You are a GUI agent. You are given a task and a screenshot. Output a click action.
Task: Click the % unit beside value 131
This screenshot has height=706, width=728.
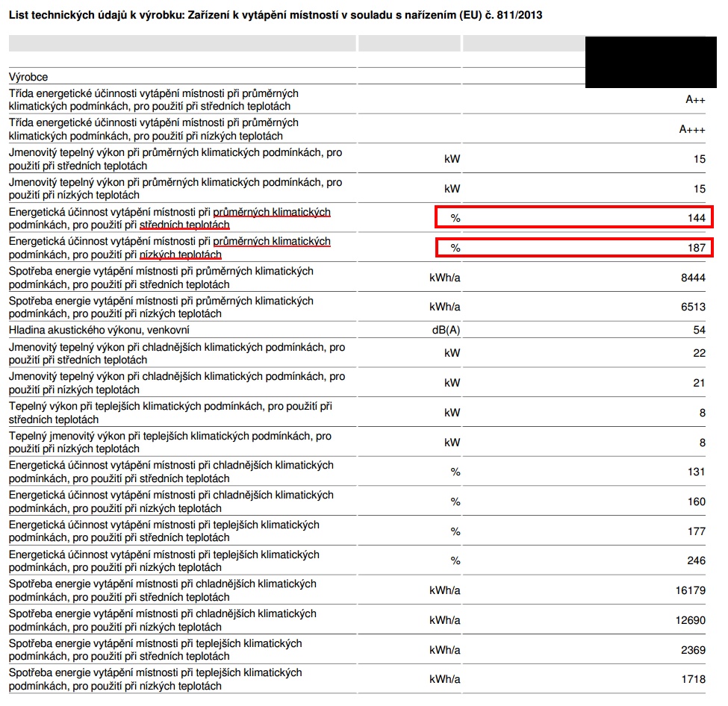[x=455, y=472]
